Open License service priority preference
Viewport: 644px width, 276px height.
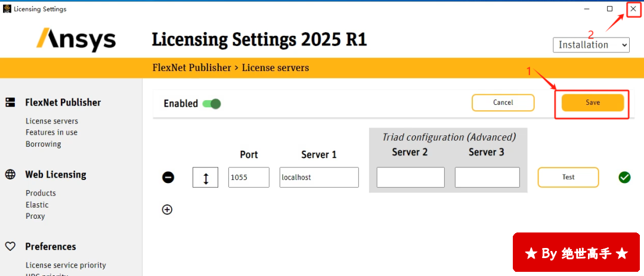coord(66,265)
